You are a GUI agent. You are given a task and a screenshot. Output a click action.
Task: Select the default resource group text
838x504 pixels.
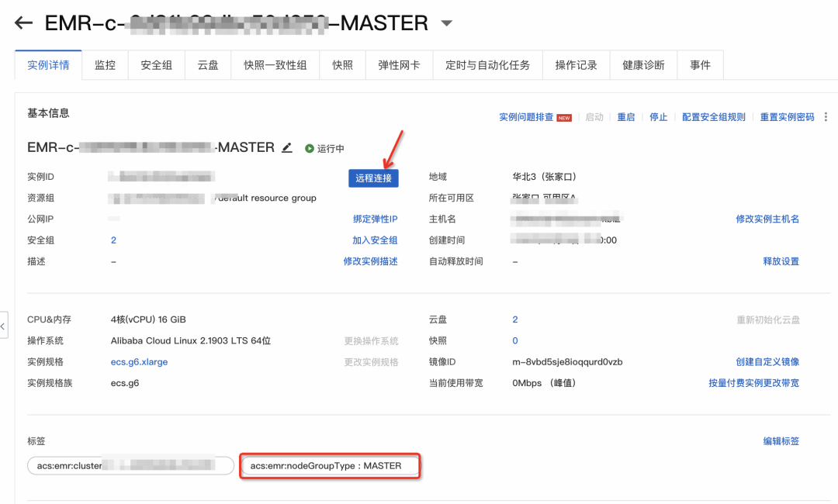pyautogui.click(x=267, y=198)
